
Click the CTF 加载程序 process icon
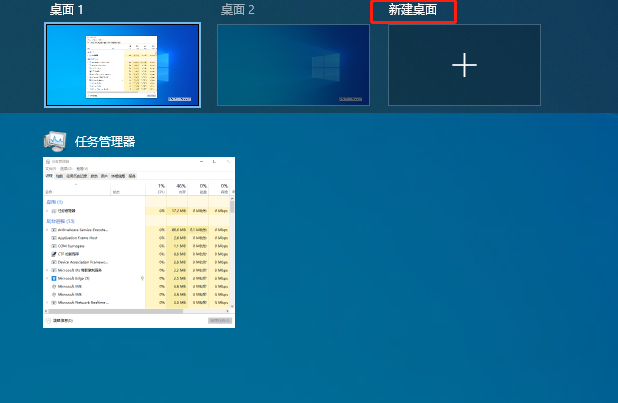click(x=53, y=254)
